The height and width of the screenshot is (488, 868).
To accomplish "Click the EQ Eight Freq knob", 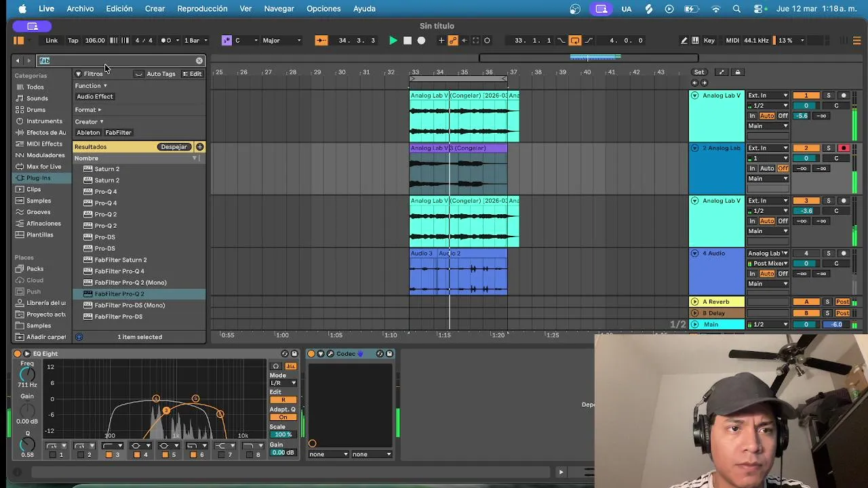I will tap(27, 374).
